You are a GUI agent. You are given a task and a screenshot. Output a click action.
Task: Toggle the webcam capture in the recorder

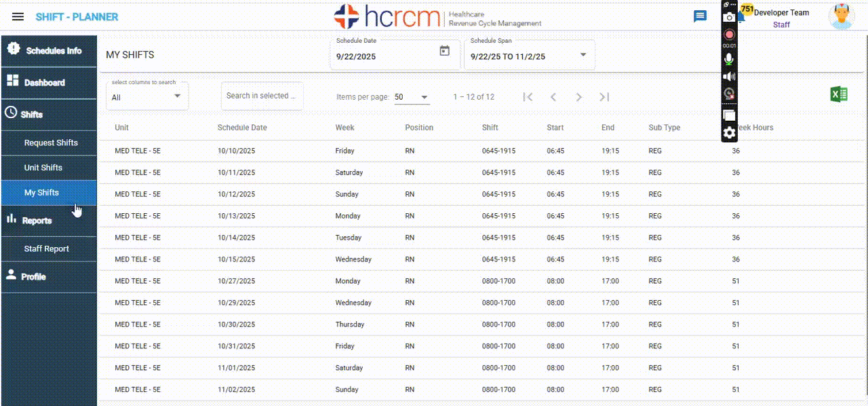point(729,94)
